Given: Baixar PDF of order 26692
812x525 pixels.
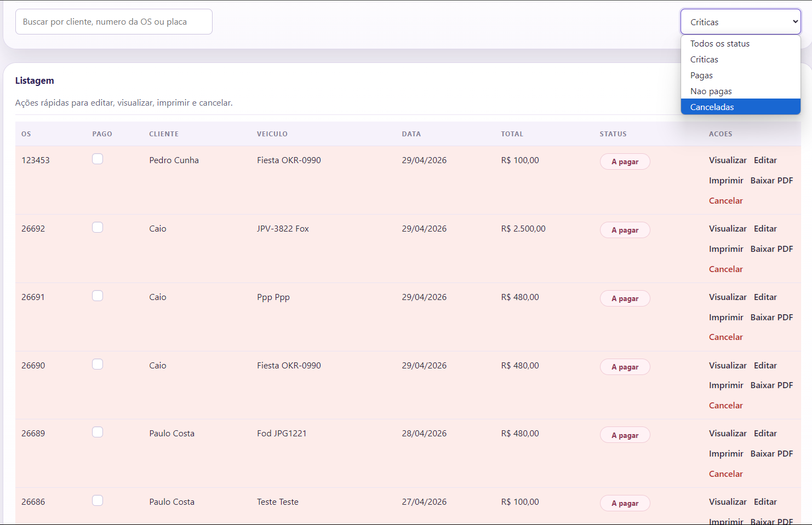Looking at the screenshot, I should (x=771, y=249).
